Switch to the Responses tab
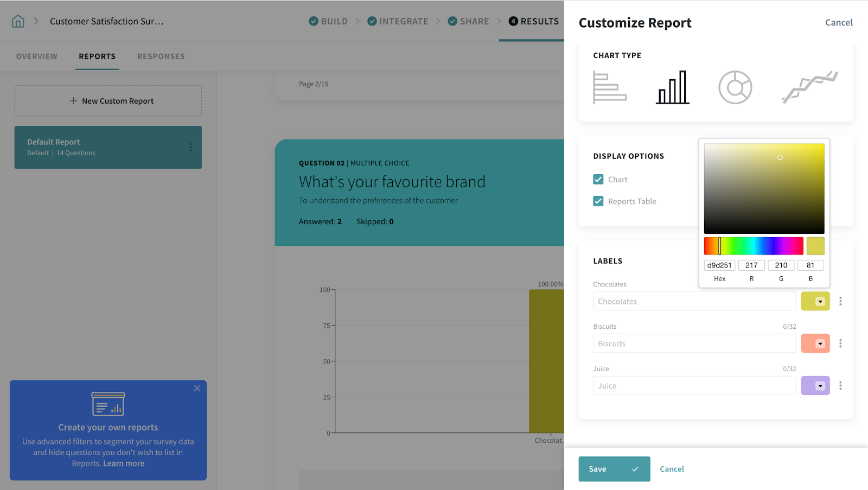The width and height of the screenshot is (868, 490). click(x=161, y=56)
